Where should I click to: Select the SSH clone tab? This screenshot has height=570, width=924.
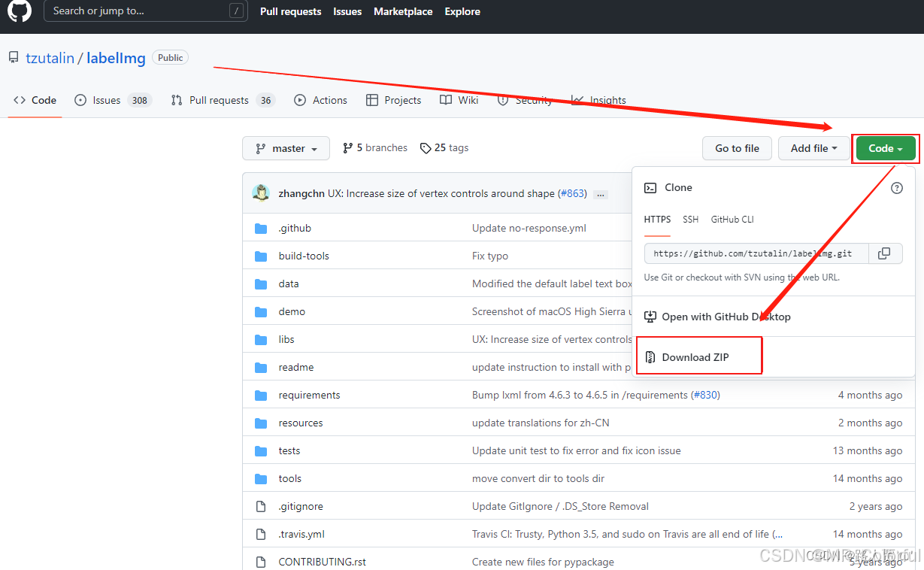coord(690,220)
